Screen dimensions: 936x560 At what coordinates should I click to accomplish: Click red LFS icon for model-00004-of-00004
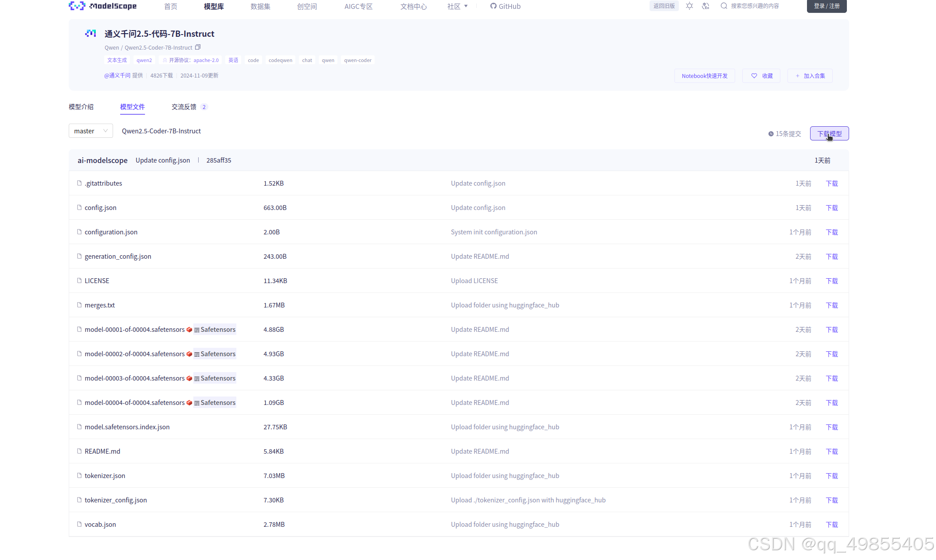tap(189, 403)
